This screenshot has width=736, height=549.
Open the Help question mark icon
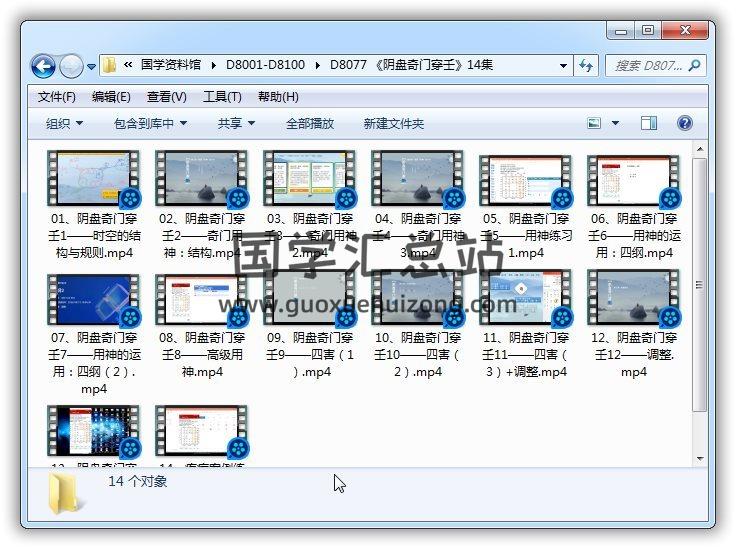pos(685,123)
